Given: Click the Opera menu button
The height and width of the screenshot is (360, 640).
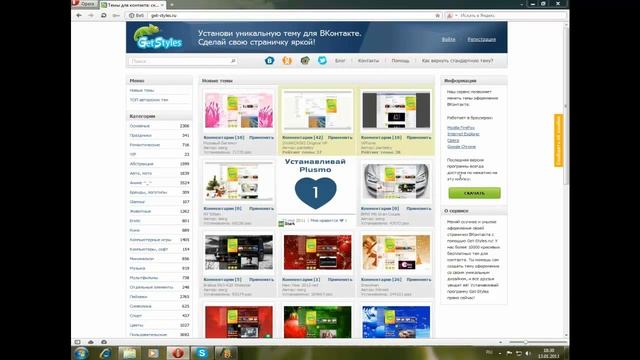Looking at the screenshot, I should coord(84,4).
